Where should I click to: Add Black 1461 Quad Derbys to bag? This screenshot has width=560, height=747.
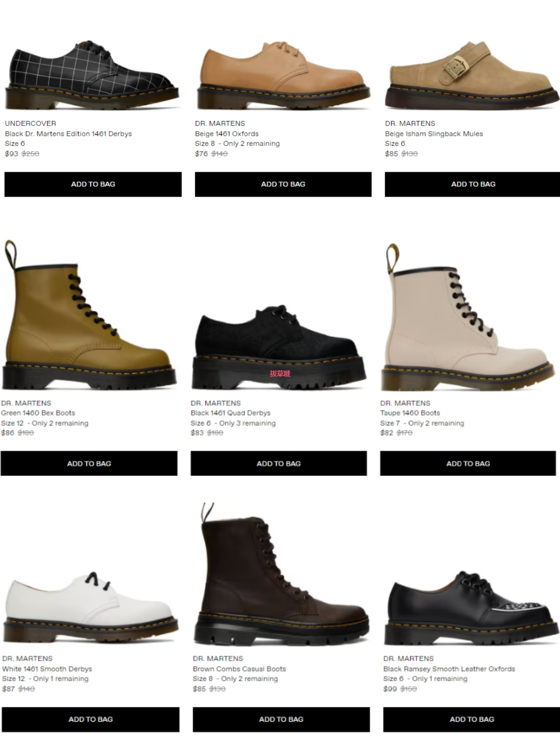(x=279, y=463)
